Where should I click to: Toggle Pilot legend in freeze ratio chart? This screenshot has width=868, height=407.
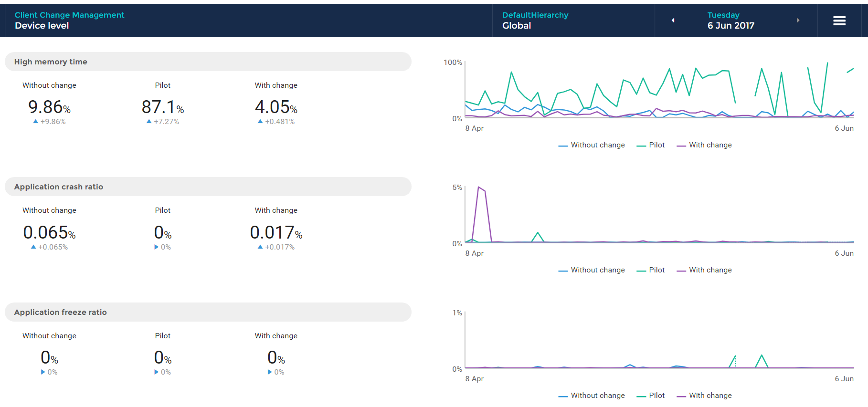(x=651, y=396)
